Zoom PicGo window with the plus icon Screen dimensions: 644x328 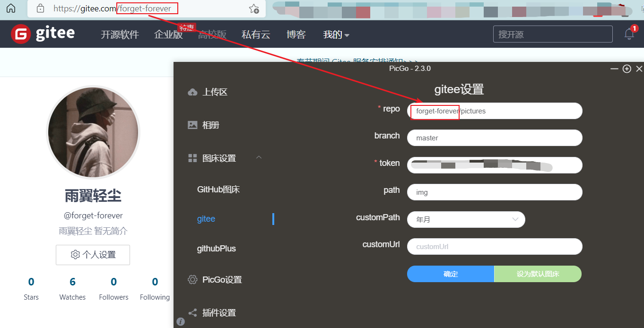[x=627, y=69]
